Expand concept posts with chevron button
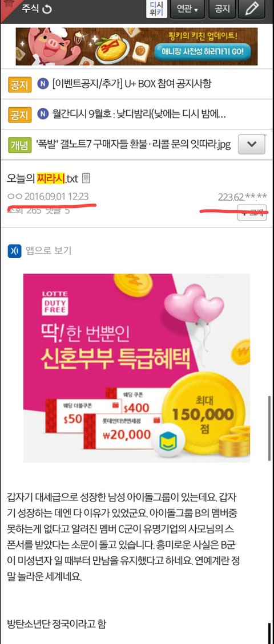 pos(252,144)
